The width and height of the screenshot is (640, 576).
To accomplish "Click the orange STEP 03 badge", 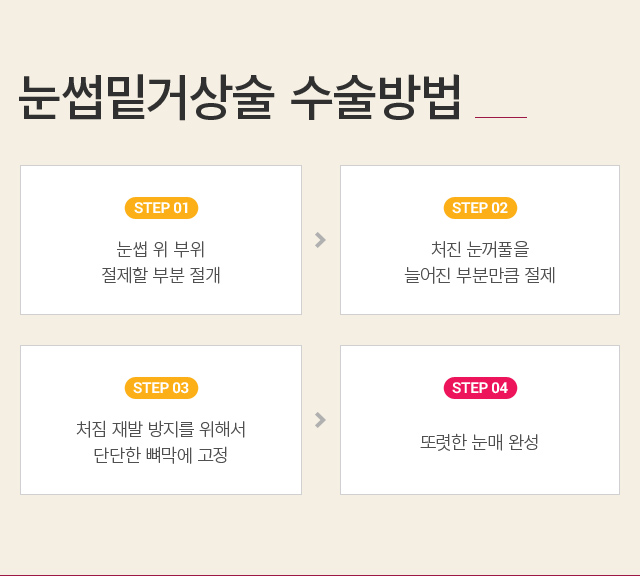I will pos(161,388).
